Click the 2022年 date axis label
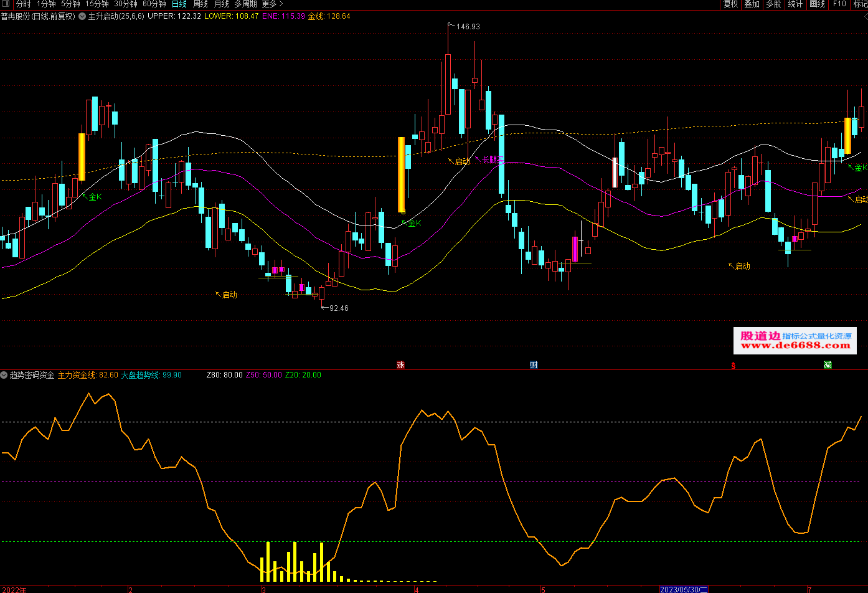868x593 pixels. (x=14, y=589)
